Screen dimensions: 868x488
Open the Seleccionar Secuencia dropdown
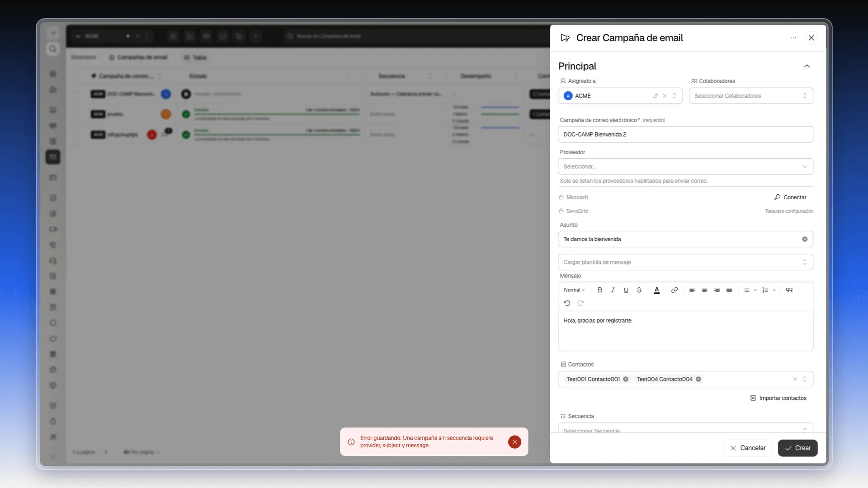(685, 428)
